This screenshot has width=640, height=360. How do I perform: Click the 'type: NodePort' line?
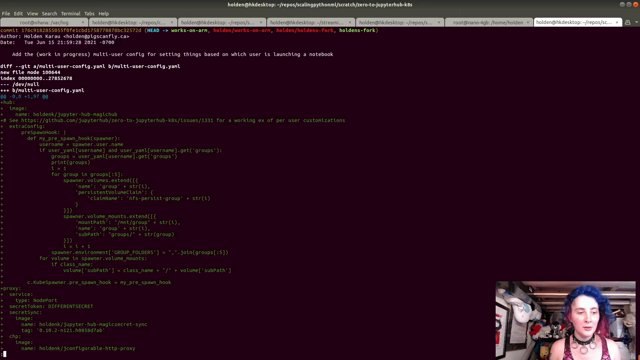point(36,300)
